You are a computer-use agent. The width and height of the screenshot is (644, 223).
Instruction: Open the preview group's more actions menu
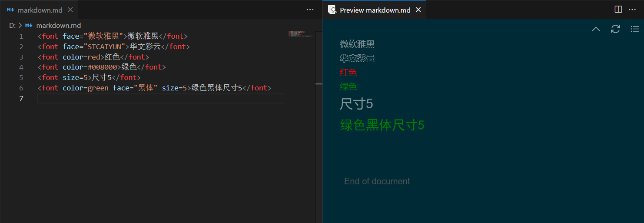[x=632, y=10]
